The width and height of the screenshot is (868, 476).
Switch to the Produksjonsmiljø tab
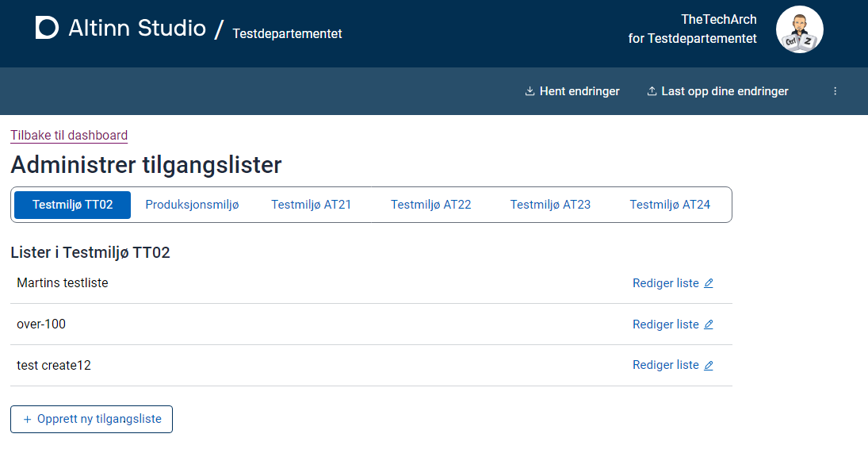(x=193, y=204)
